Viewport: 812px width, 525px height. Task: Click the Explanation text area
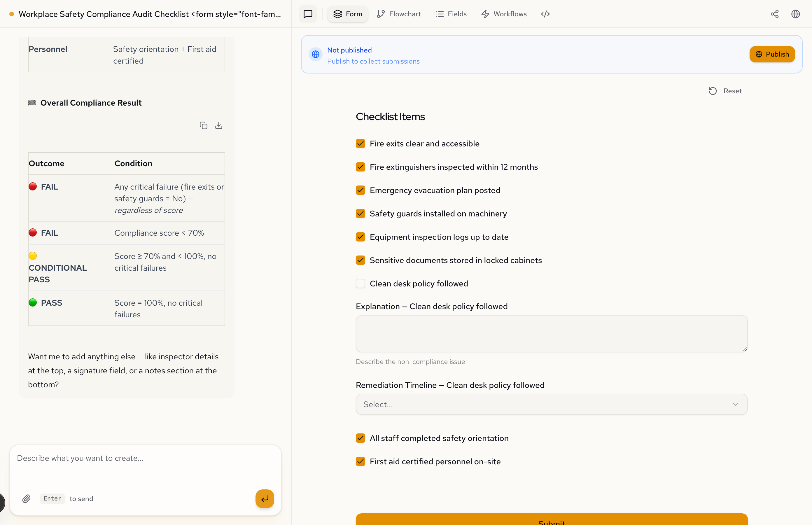[x=551, y=333]
